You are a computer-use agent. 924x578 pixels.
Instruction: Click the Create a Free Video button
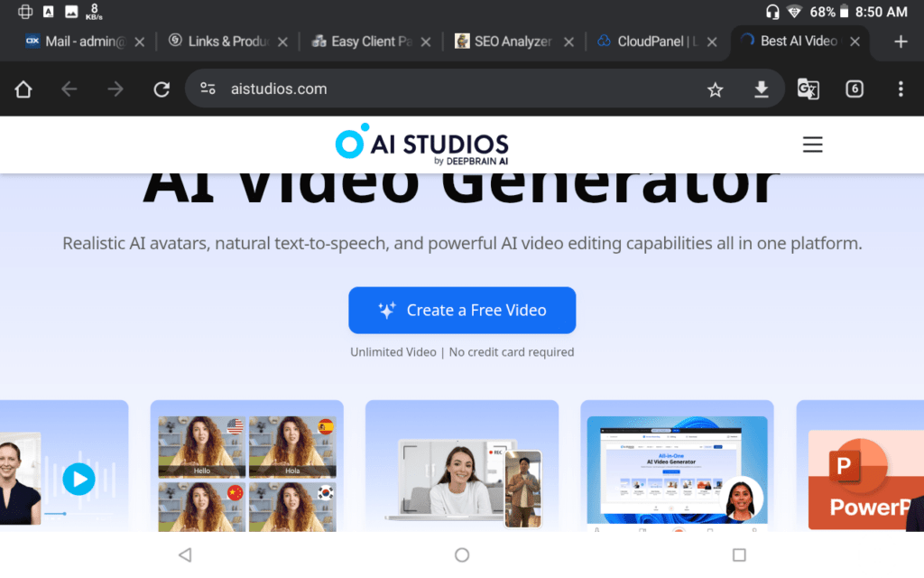click(x=462, y=311)
